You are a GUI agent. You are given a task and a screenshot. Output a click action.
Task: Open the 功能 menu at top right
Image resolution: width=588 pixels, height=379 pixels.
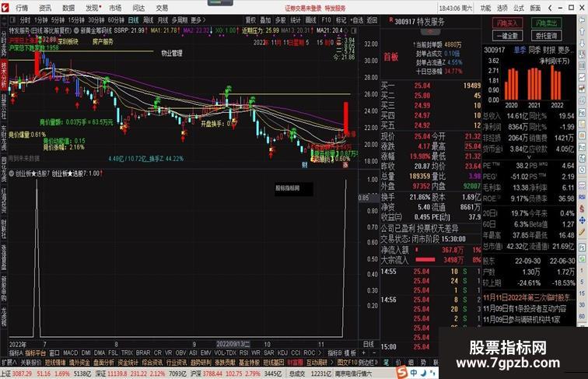[485, 8]
